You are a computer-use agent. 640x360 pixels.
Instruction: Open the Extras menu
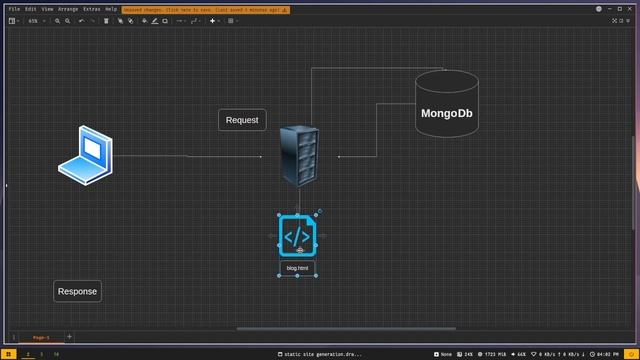[x=92, y=9]
